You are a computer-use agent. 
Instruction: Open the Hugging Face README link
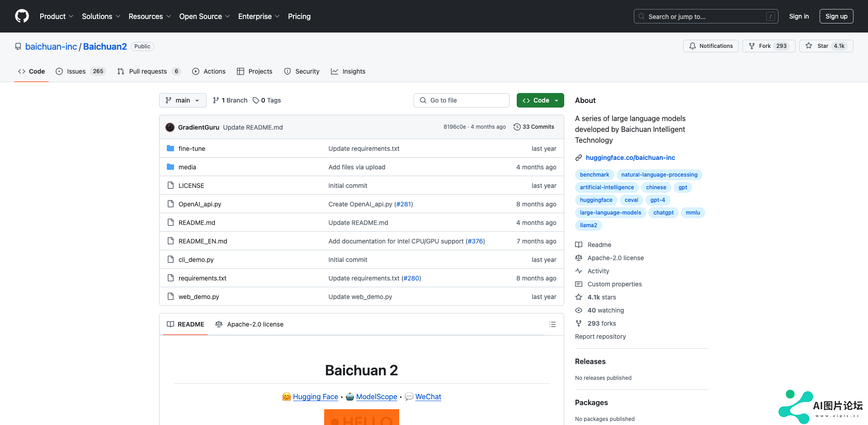coord(316,397)
